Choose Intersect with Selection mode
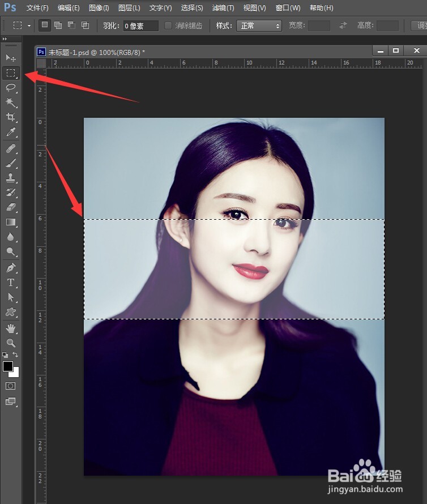Image resolution: width=427 pixels, height=504 pixels. pyautogui.click(x=85, y=25)
